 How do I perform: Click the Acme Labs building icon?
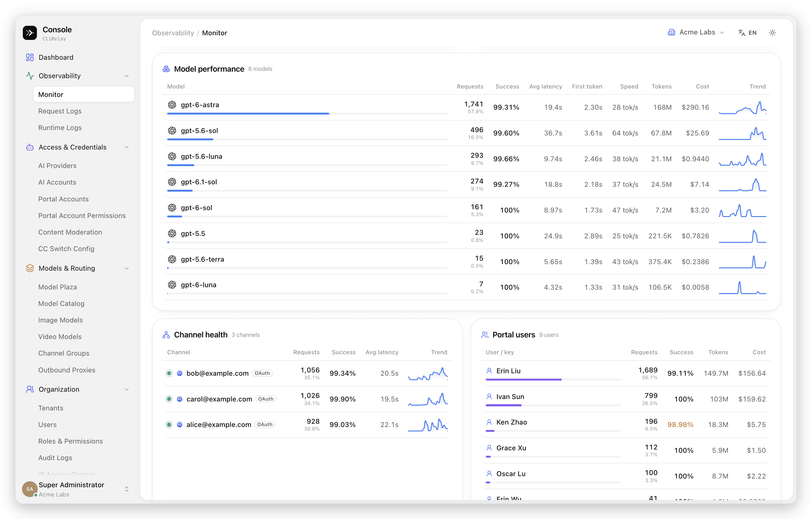[671, 32]
